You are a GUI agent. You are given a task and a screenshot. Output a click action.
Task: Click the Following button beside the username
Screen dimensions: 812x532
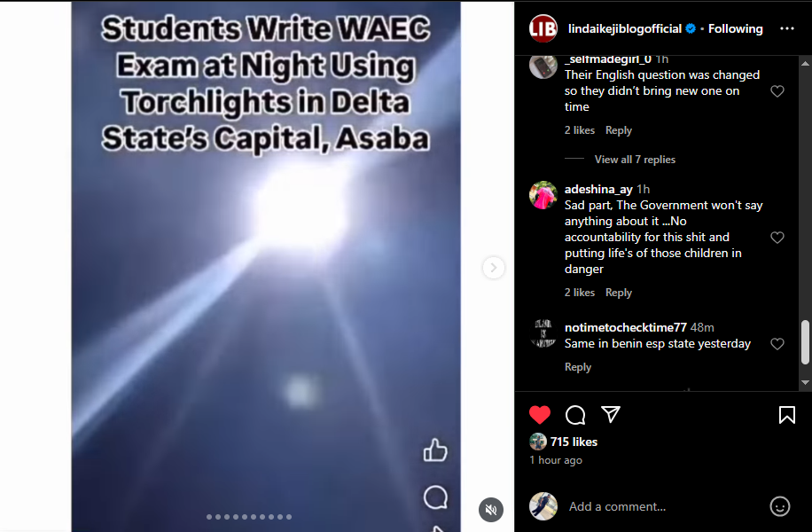(x=736, y=28)
